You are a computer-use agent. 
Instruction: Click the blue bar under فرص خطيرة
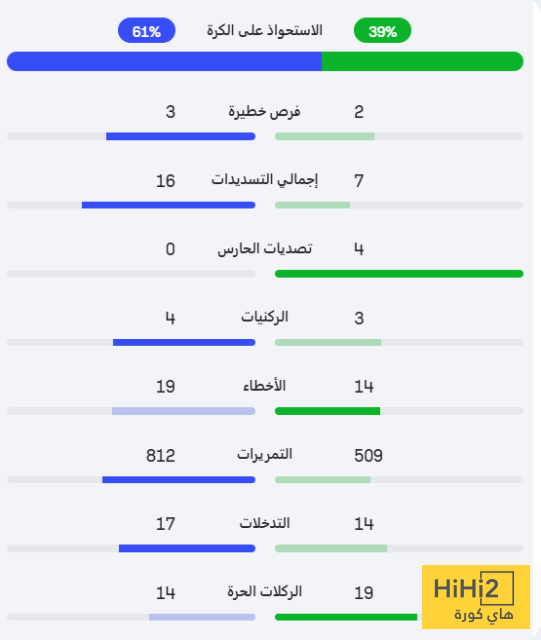pos(180,136)
